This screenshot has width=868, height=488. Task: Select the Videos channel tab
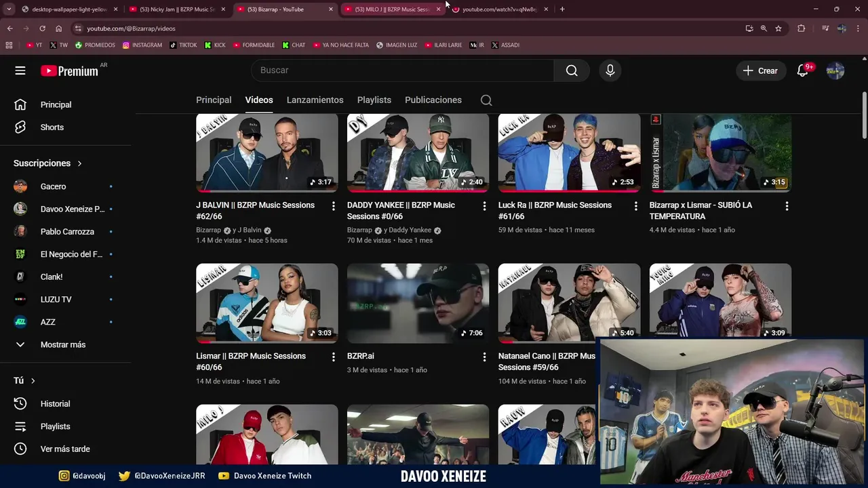(259, 100)
